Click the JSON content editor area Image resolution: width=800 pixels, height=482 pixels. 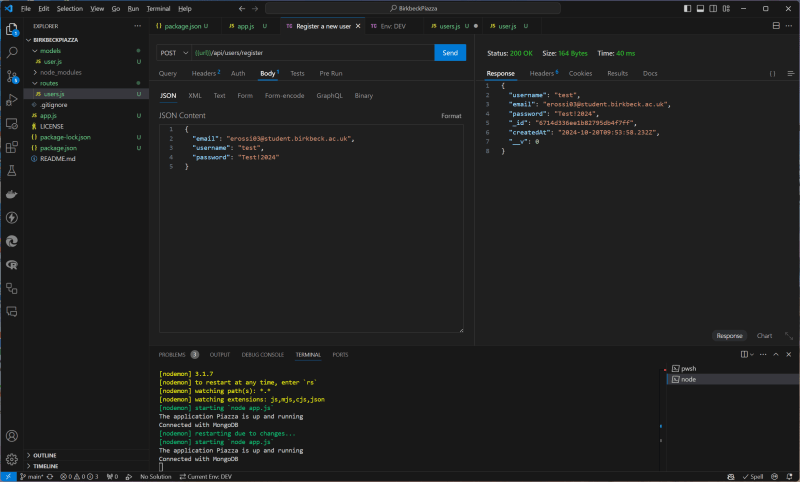[311, 229]
